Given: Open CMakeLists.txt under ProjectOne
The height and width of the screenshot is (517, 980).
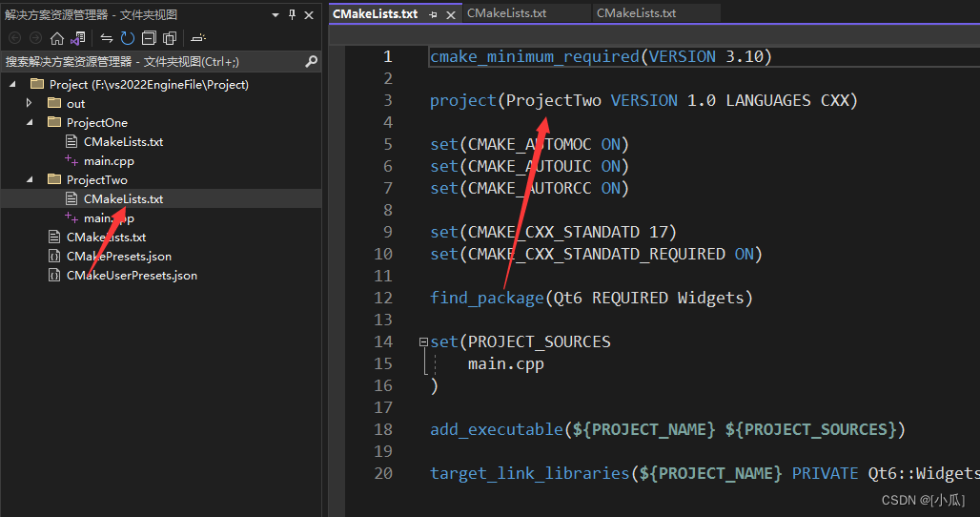Looking at the screenshot, I should point(123,142).
